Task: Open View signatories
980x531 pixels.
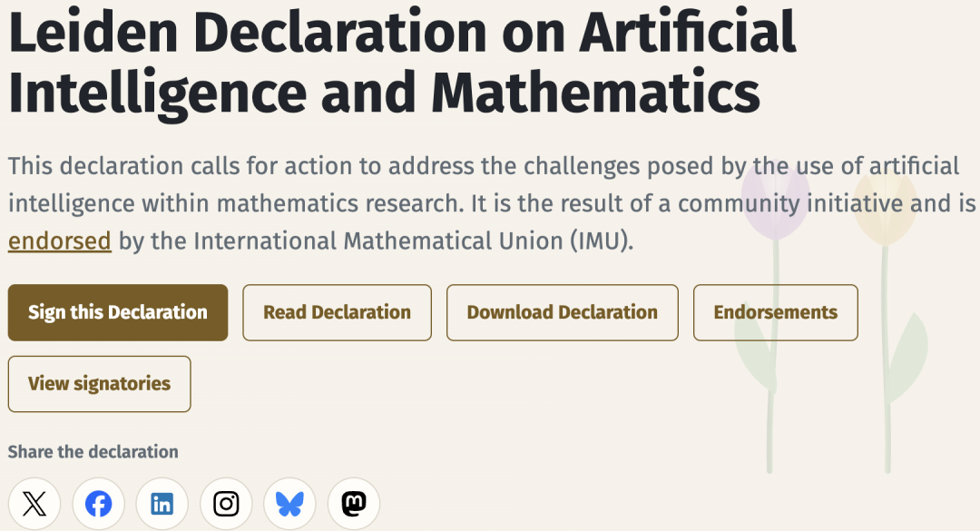Action: [x=100, y=384]
